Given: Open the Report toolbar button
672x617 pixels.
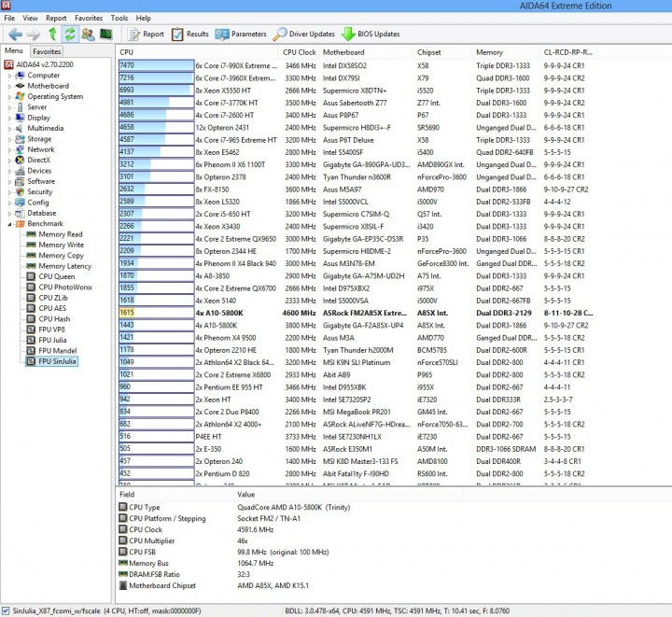Looking at the screenshot, I should (146, 34).
